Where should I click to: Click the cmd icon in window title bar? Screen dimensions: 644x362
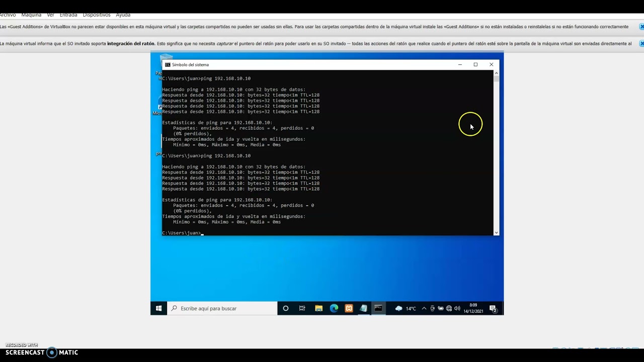coord(168,64)
